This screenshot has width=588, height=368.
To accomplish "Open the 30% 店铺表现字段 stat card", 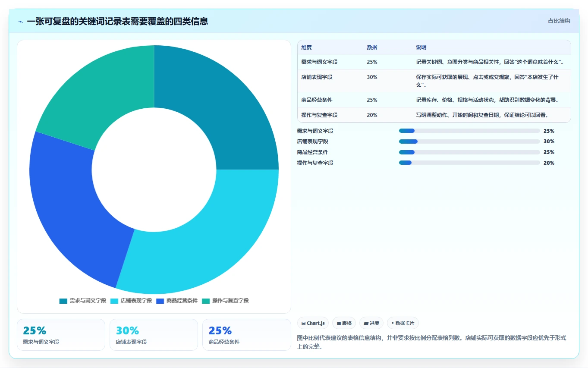I will pyautogui.click(x=154, y=335).
